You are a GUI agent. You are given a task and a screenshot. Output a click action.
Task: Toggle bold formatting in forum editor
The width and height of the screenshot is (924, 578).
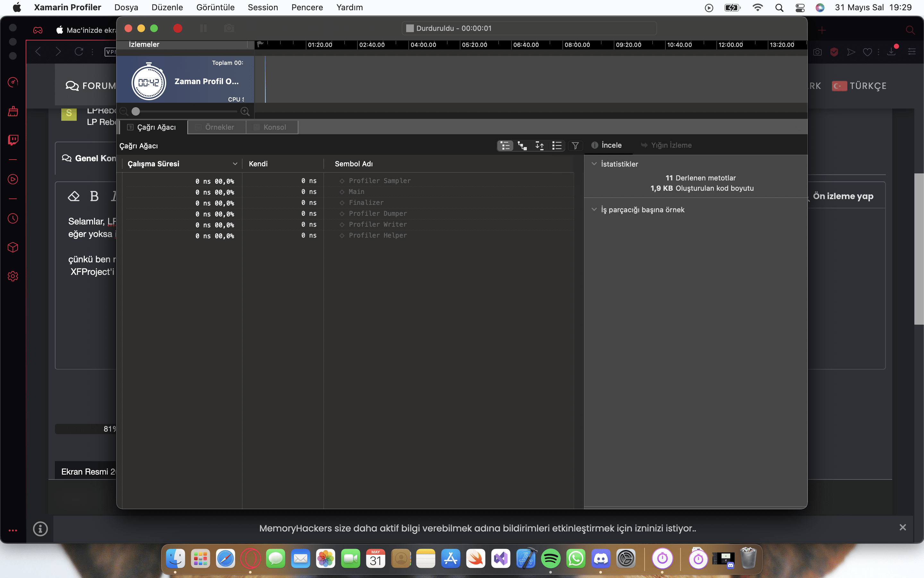point(94,196)
